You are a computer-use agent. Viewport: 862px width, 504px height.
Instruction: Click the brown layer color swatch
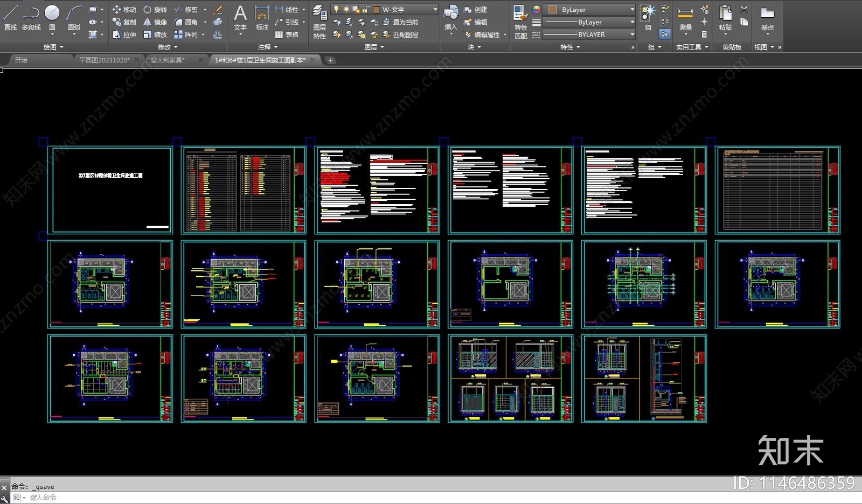pos(377,10)
